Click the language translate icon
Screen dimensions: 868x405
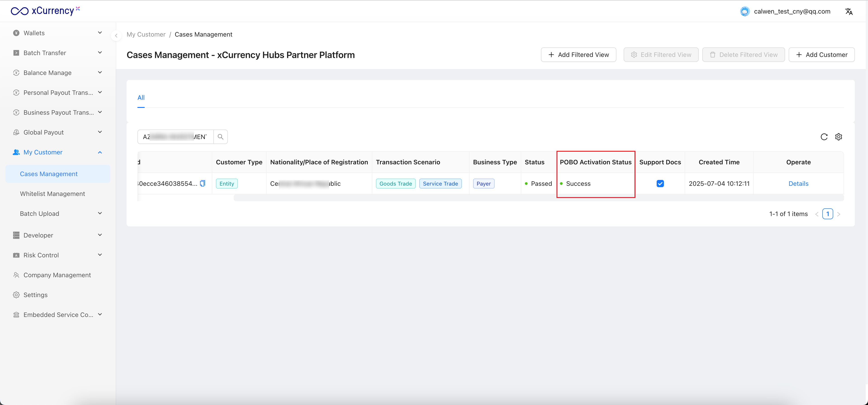tap(849, 12)
